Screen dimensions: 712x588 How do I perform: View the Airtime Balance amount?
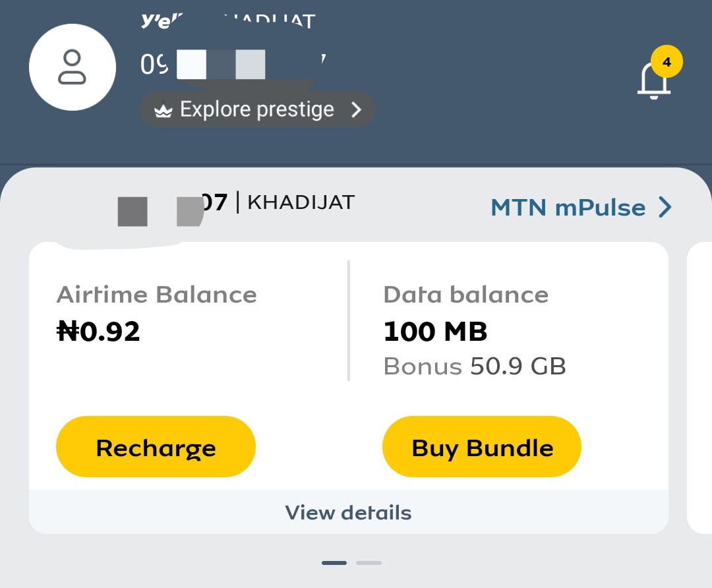(x=99, y=331)
